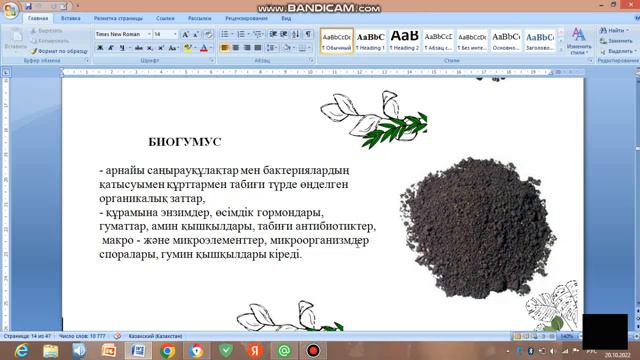Image resolution: width=640 pixels, height=360 pixels.
Task: Shrink the font size
Action: tap(196, 34)
